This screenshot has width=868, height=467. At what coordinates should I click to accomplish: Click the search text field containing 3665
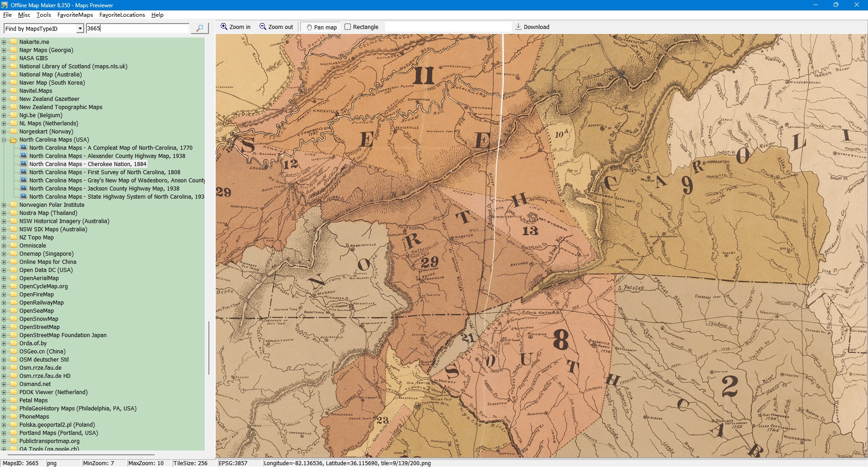pyautogui.click(x=137, y=29)
